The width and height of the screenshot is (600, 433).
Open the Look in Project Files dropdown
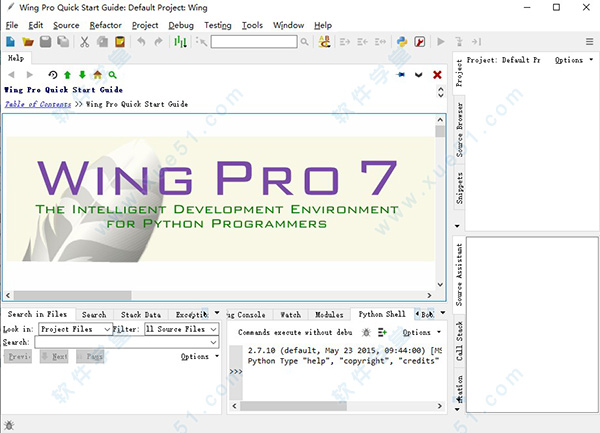[x=75, y=329]
